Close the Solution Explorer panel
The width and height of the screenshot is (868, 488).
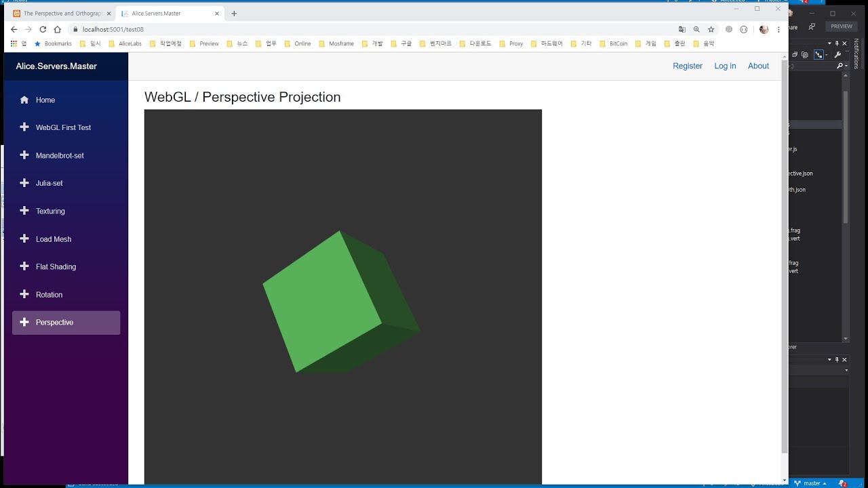[x=844, y=43]
